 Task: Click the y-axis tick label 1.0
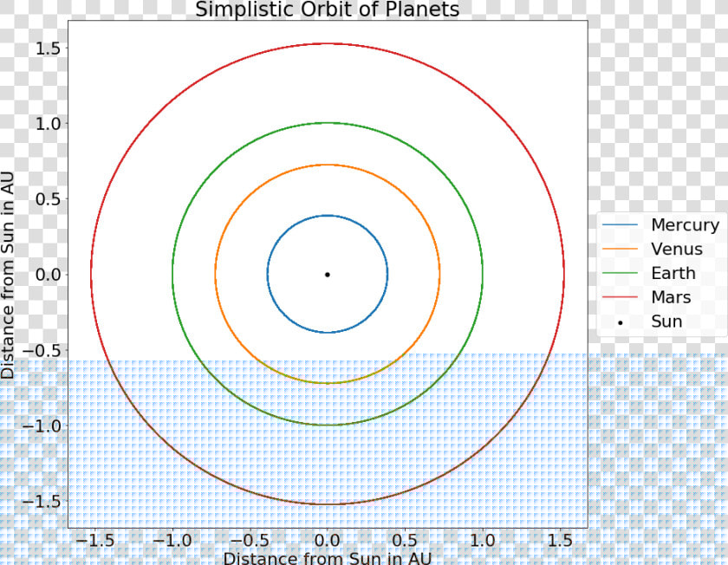tap(48, 124)
